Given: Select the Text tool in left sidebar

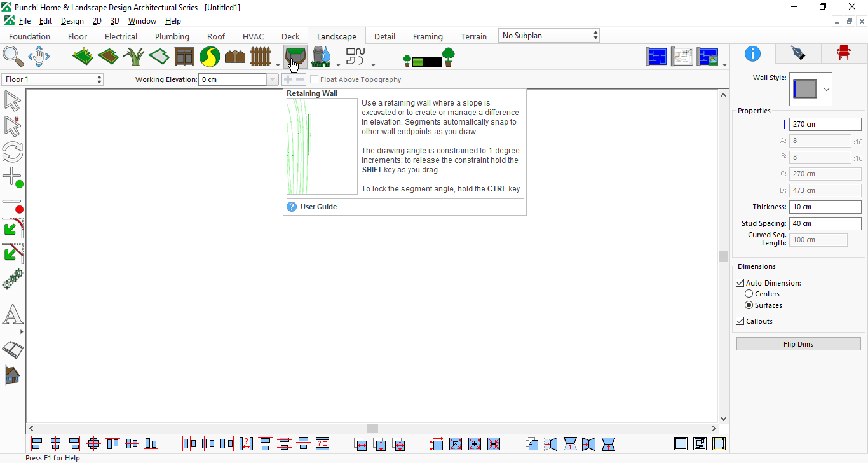Looking at the screenshot, I should 13,315.
